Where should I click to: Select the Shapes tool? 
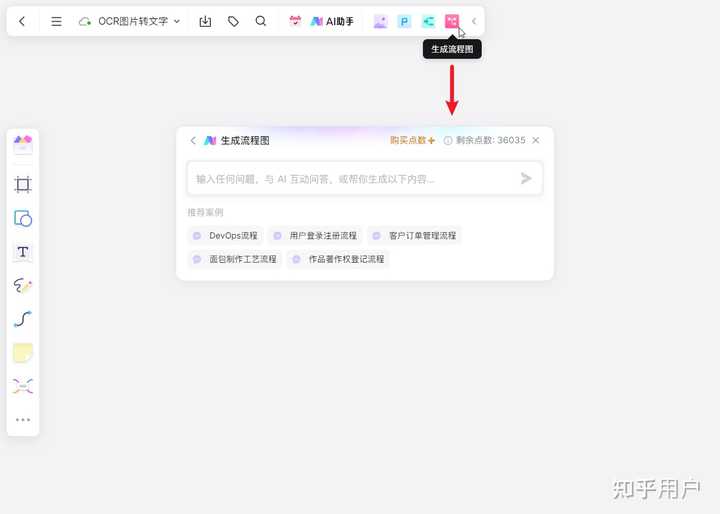click(22, 218)
